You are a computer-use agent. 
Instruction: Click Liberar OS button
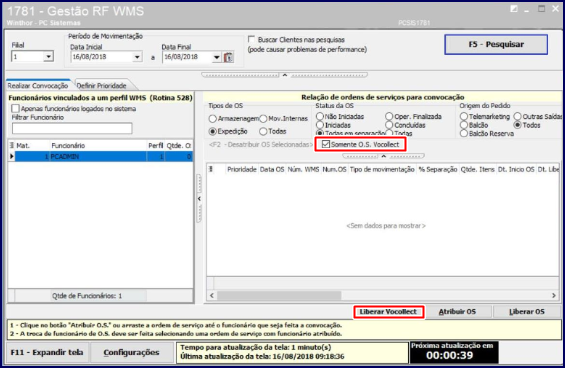pyautogui.click(x=526, y=311)
